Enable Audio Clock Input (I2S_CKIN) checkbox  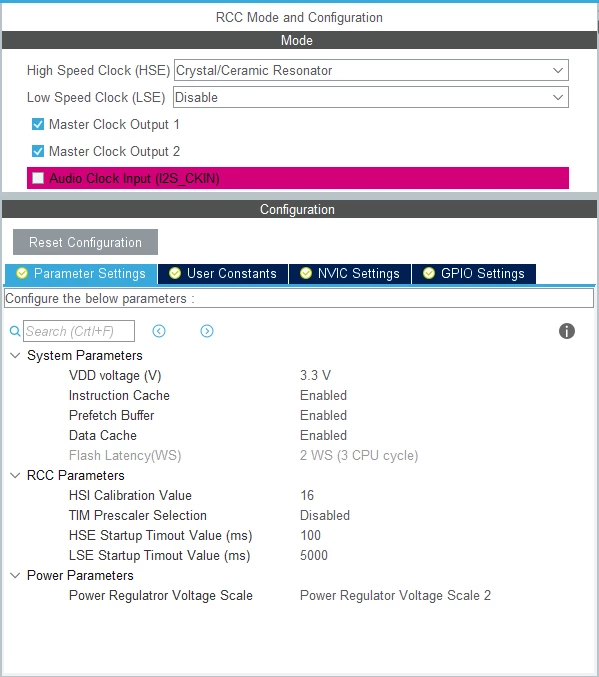click(x=38, y=178)
